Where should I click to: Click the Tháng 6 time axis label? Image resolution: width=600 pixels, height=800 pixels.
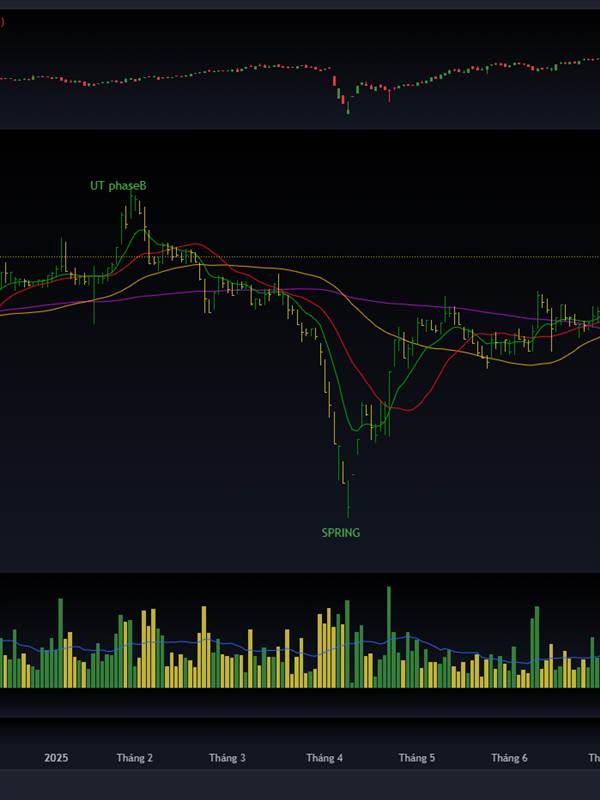[x=509, y=758]
